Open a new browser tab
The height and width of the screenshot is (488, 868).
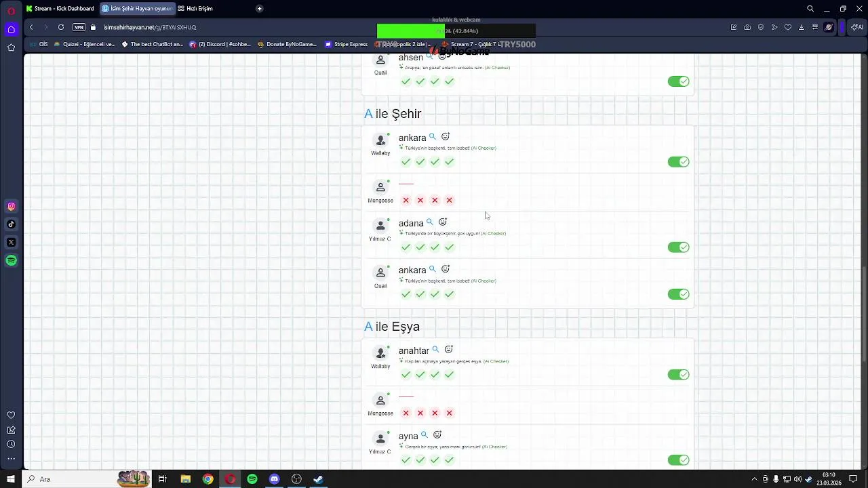point(259,9)
